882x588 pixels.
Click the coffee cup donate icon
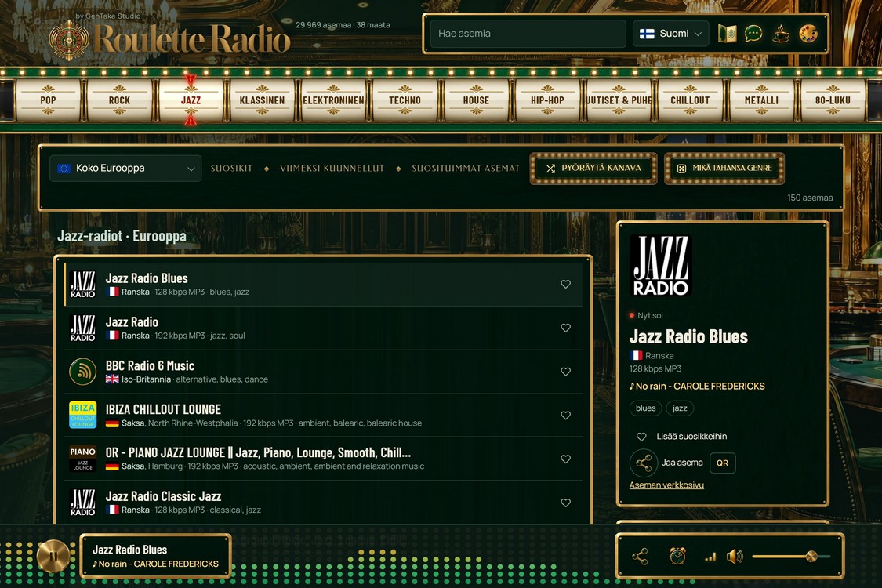click(781, 34)
